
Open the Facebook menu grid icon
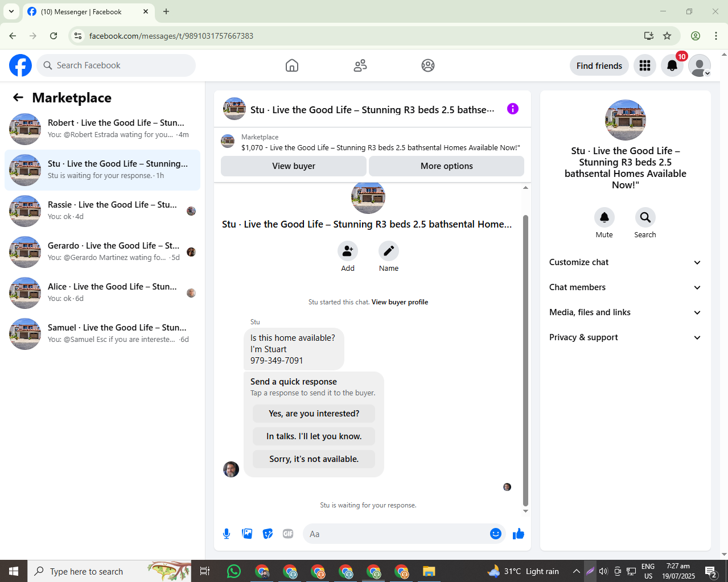[x=645, y=65]
